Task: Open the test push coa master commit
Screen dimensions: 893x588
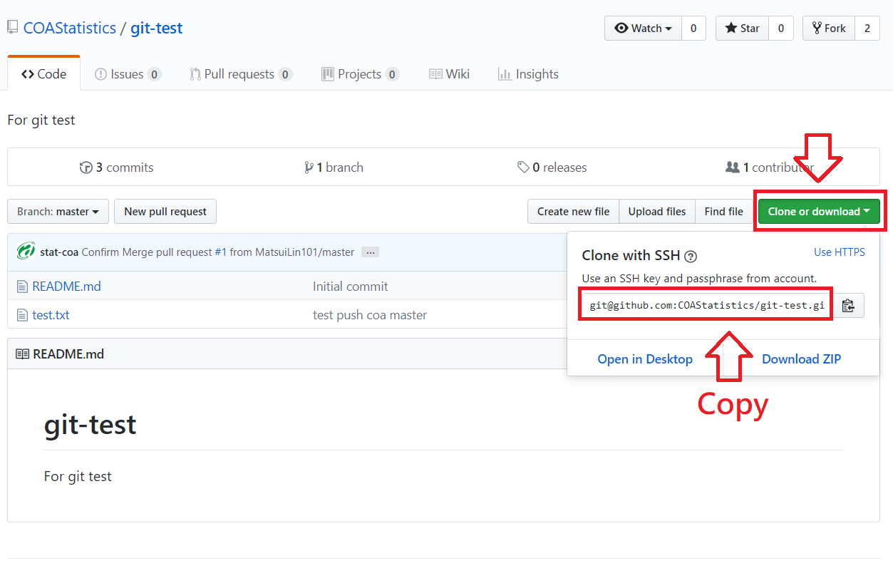Action: point(370,315)
